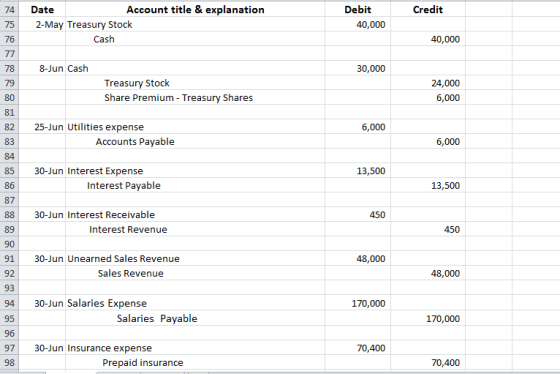The width and height of the screenshot is (560, 374).
Task: Select row header 74
Action: coord(9,9)
